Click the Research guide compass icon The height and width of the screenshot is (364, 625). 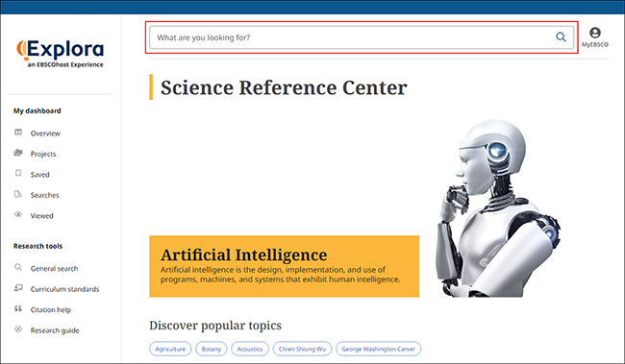[x=18, y=329]
